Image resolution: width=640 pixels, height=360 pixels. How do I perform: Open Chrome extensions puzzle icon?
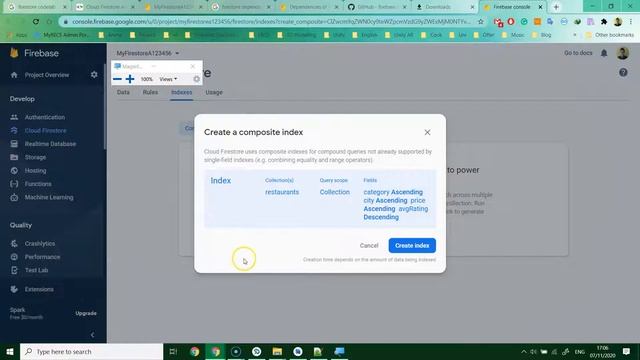[604, 22]
